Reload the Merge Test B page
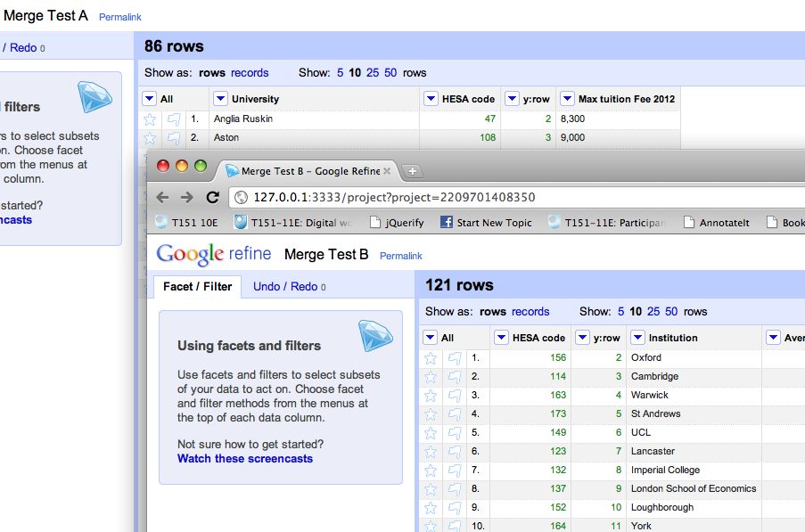The height and width of the screenshot is (532, 805). point(212,198)
